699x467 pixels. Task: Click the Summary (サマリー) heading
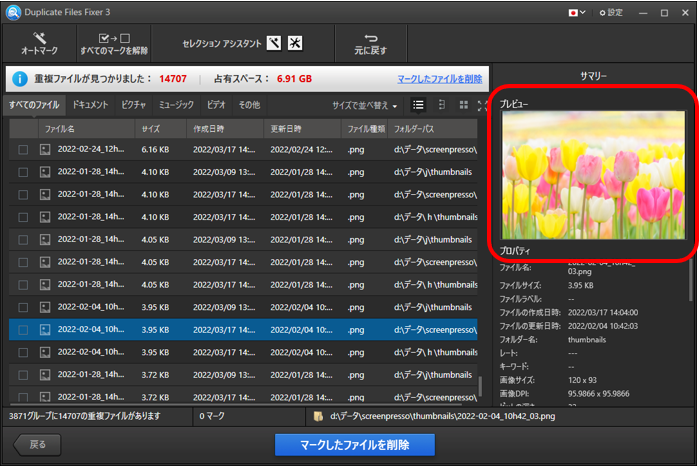pyautogui.click(x=593, y=76)
